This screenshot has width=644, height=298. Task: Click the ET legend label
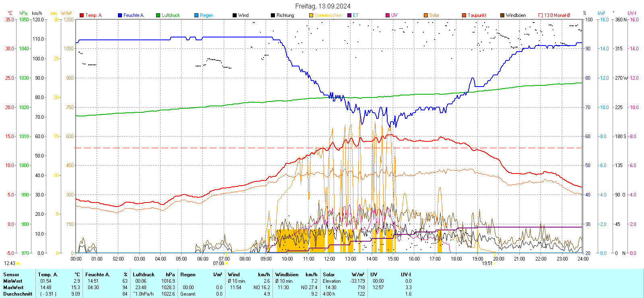pos(355,15)
